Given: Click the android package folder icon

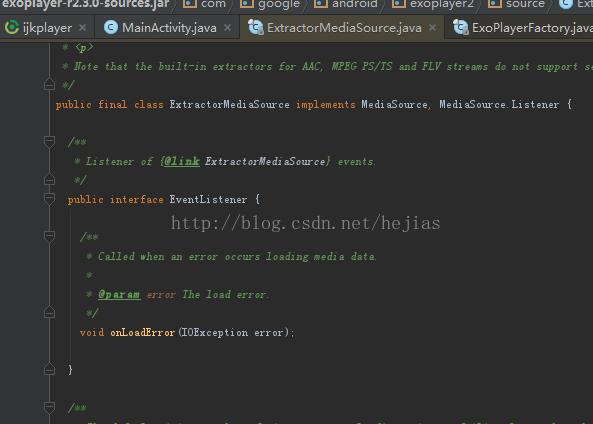Looking at the screenshot, I should pos(321,3).
